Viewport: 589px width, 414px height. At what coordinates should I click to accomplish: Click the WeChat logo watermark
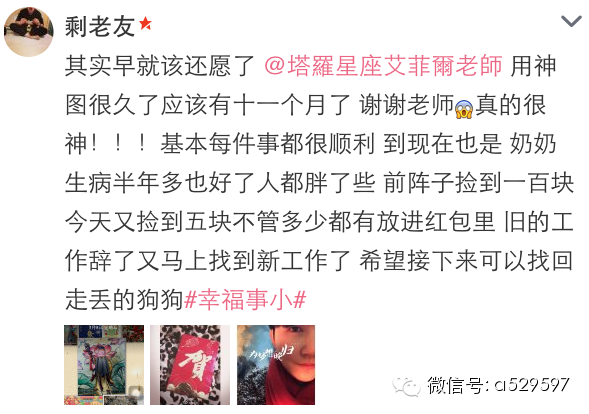406,385
